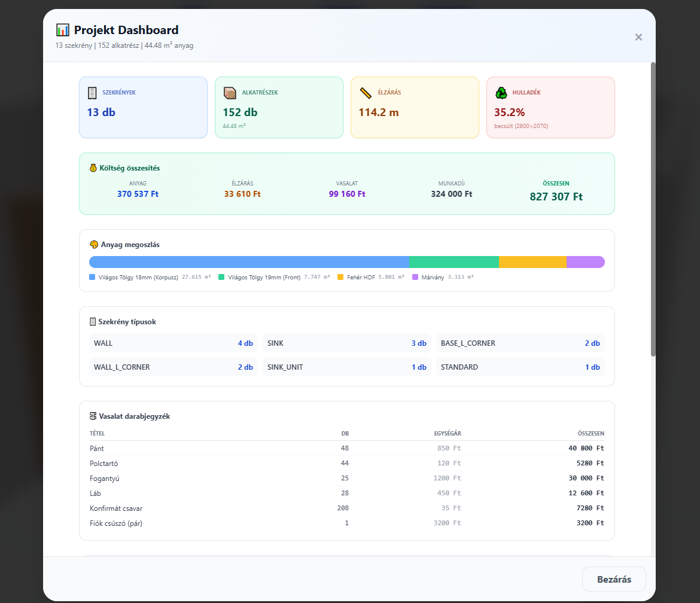Click the '27.615 m²' Korpusz area value

[196, 277]
